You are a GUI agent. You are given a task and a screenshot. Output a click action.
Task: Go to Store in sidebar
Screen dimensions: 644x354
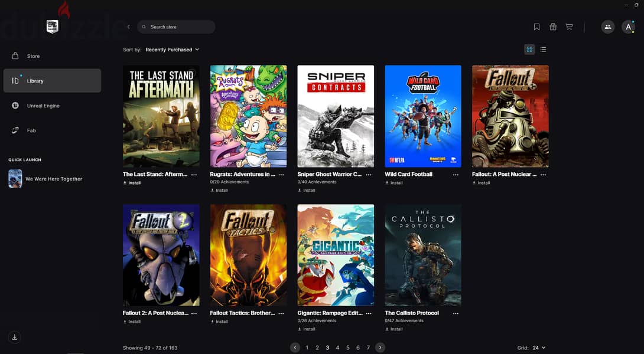tap(52, 56)
